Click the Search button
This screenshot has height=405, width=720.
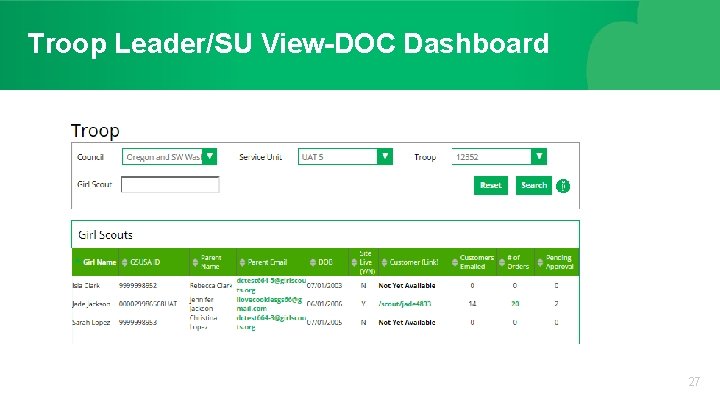click(534, 186)
